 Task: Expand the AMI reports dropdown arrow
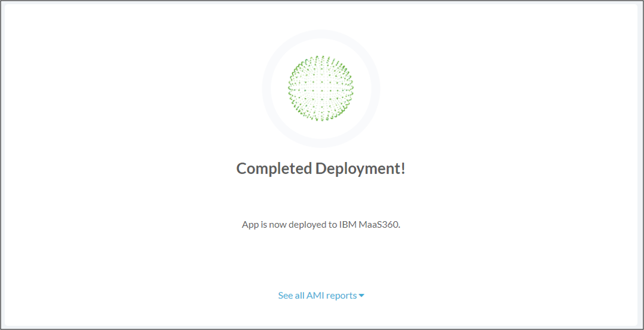point(361,295)
